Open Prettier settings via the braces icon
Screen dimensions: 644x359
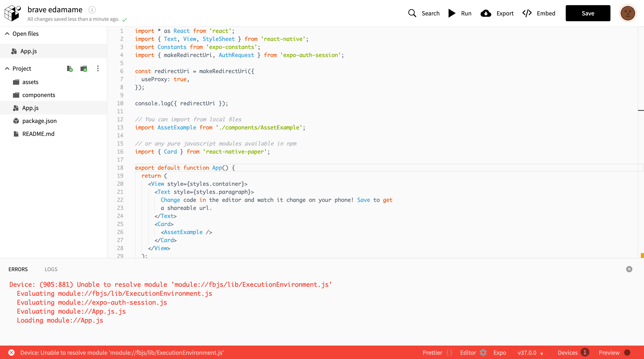pyautogui.click(x=449, y=353)
